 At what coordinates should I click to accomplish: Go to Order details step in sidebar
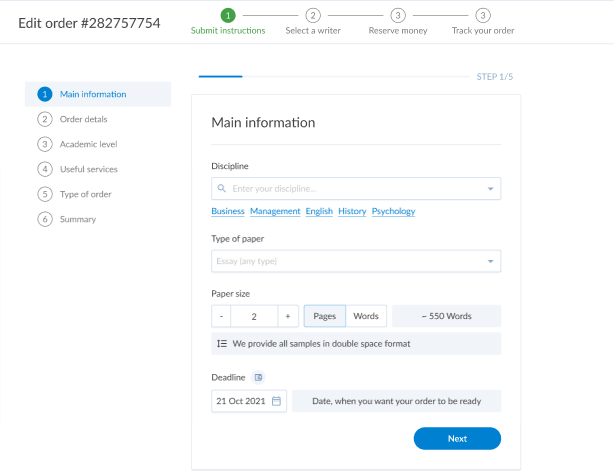[83, 119]
